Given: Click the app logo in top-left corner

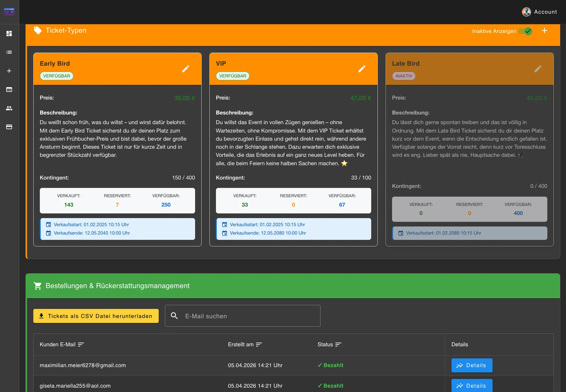Looking at the screenshot, I should coord(9,12).
